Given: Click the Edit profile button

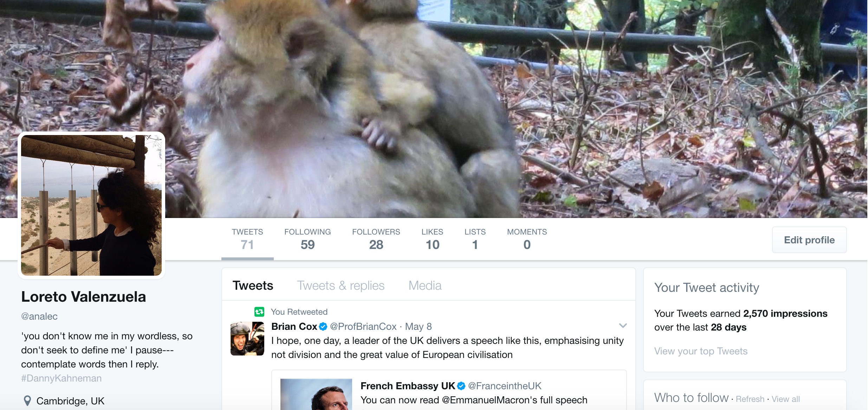Looking at the screenshot, I should 809,240.
